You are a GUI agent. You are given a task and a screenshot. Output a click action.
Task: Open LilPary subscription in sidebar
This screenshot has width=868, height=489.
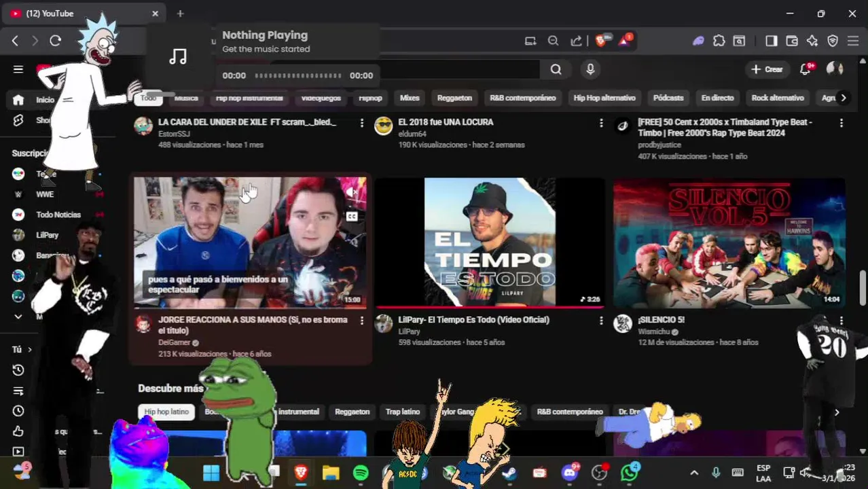(x=48, y=235)
